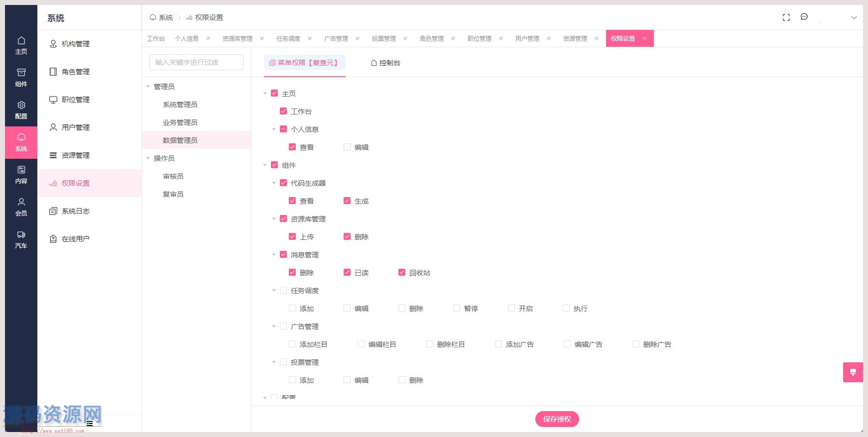Open 角色管理 in the system menu

pos(90,72)
